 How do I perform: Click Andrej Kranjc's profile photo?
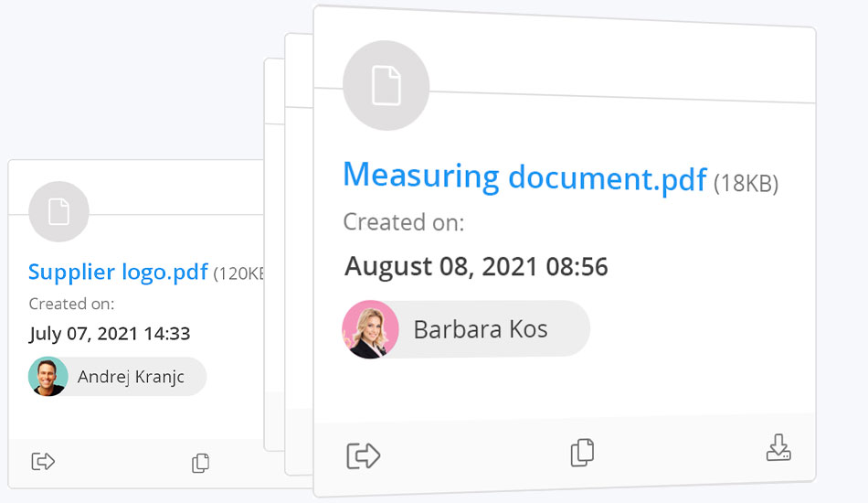coord(48,376)
